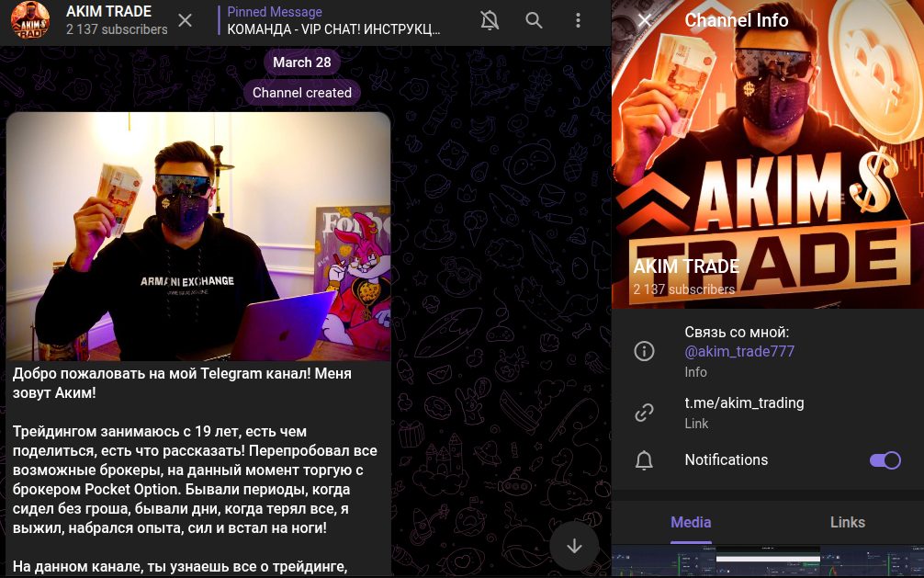924x578 pixels.
Task: Click the t.me/akim_trading channel link
Action: pyautogui.click(x=744, y=402)
